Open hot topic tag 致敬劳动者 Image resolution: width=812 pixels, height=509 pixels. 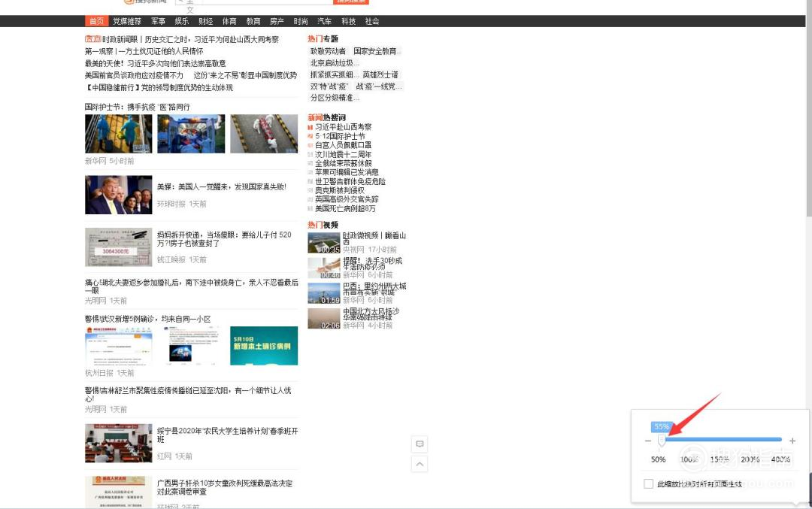(x=328, y=51)
